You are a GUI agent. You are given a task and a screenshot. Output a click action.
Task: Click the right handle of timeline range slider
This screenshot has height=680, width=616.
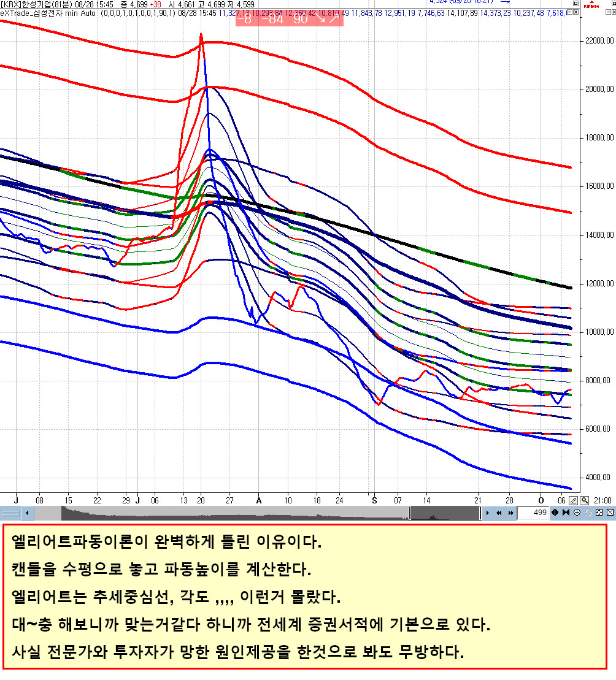480,513
